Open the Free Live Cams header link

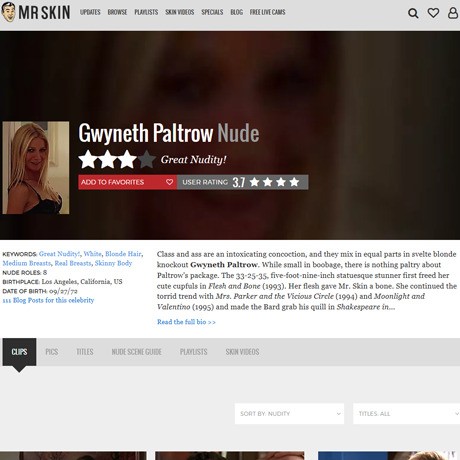click(x=268, y=12)
